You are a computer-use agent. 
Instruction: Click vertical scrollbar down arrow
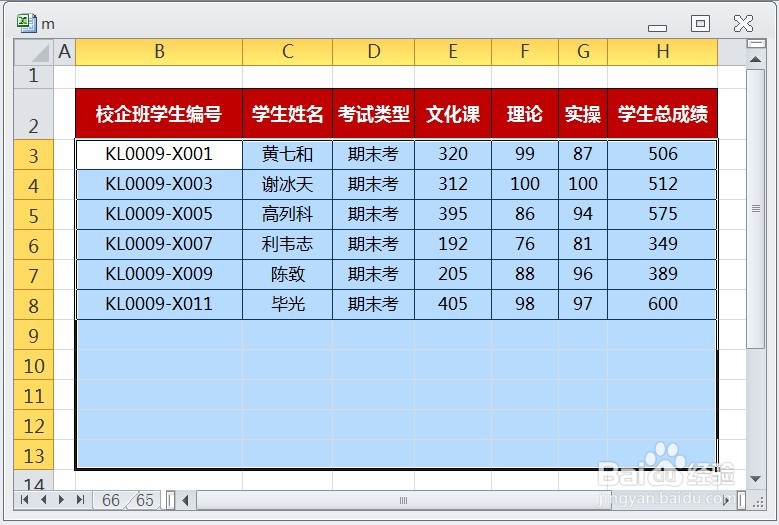(x=756, y=479)
